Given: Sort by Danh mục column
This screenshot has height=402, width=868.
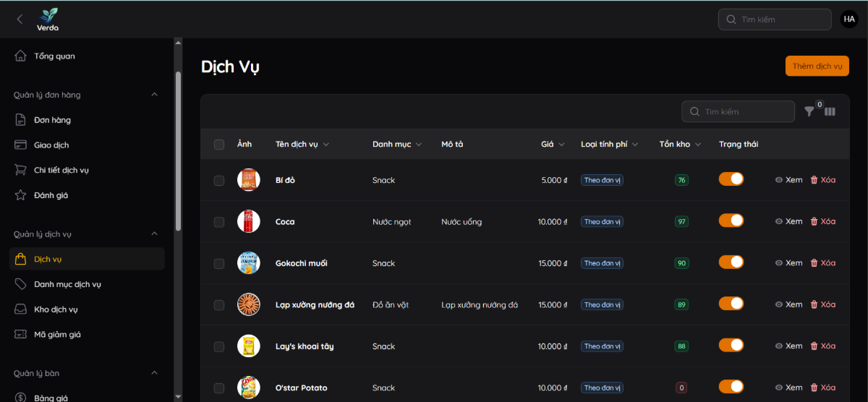Looking at the screenshot, I should click(397, 145).
